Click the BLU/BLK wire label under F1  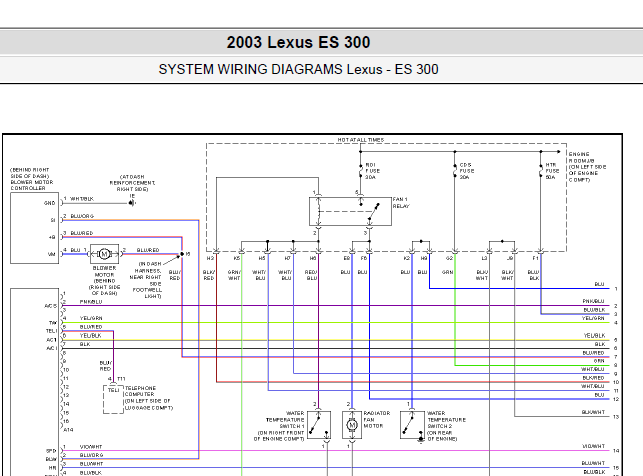click(x=534, y=275)
